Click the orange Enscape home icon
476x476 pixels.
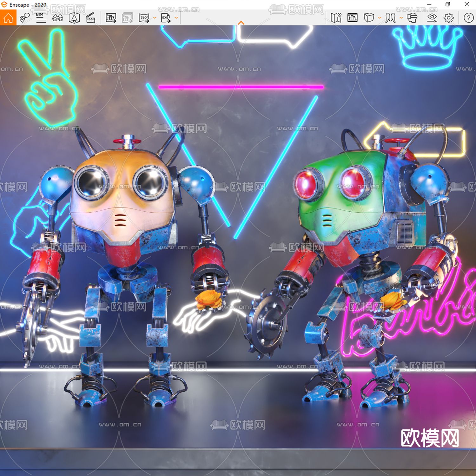(8, 18)
